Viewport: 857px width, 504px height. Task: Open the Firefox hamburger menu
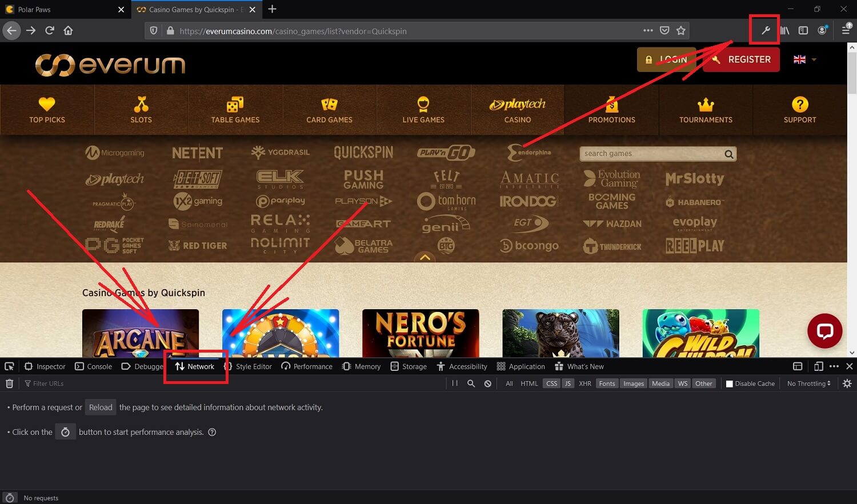[x=846, y=31]
